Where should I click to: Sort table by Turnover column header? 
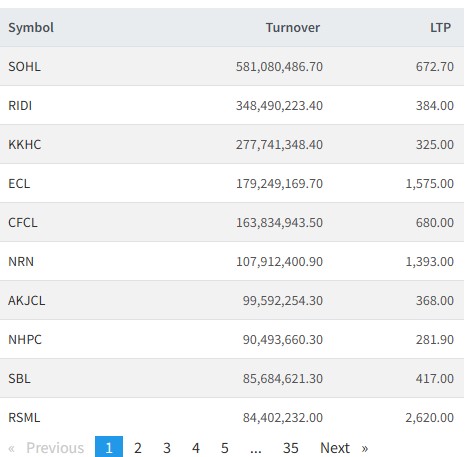tap(293, 27)
